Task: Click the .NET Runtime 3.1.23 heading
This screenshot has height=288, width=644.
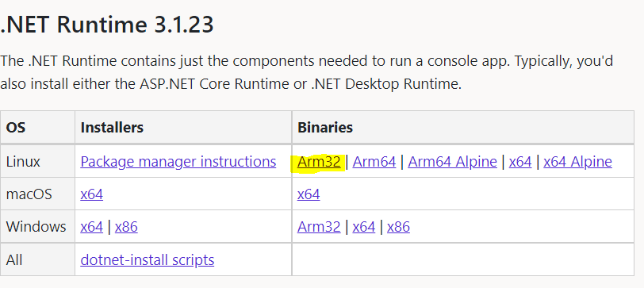Action: coord(107,25)
